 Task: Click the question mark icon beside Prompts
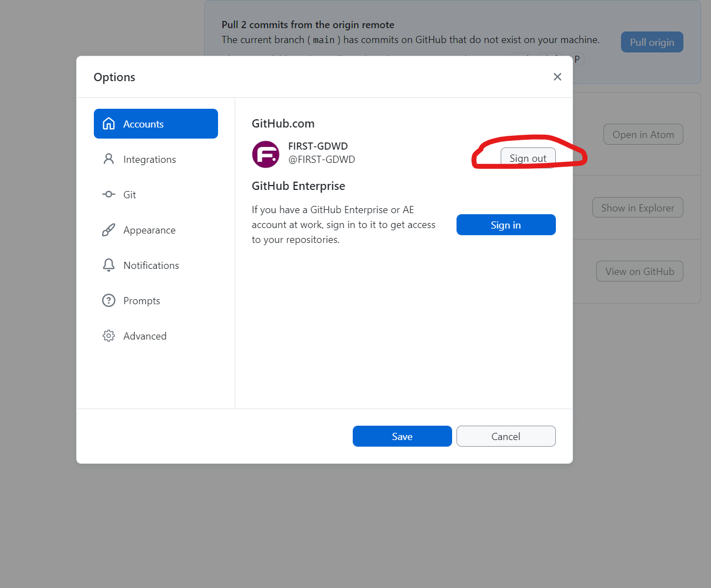109,300
